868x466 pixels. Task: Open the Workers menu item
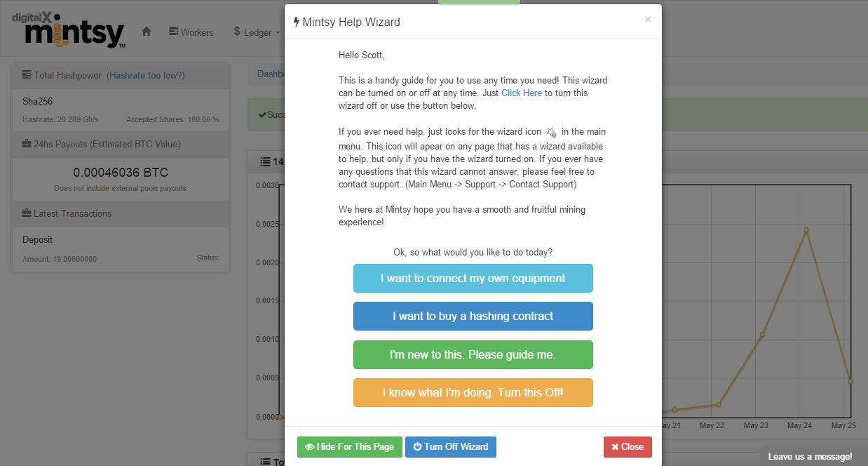point(191,32)
